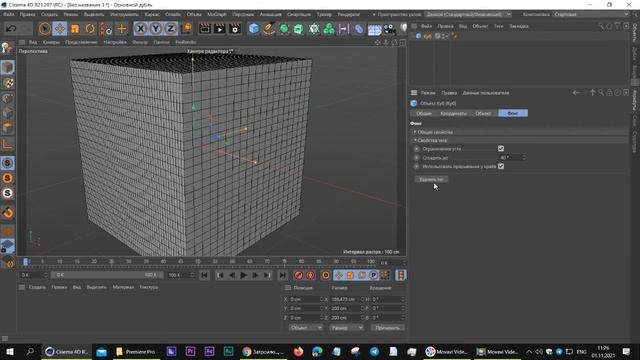Click the timeline preview range slider bar
This screenshot has width=640, height=360.
point(106,275)
